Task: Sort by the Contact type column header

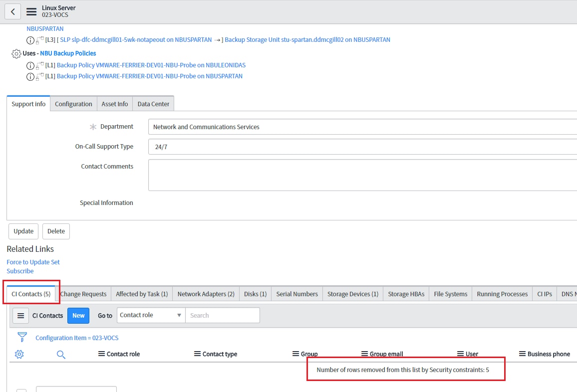Action: (220, 354)
